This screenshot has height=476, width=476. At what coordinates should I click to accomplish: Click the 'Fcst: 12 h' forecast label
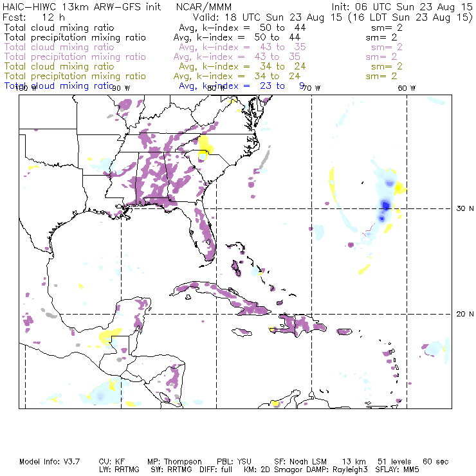click(33, 17)
